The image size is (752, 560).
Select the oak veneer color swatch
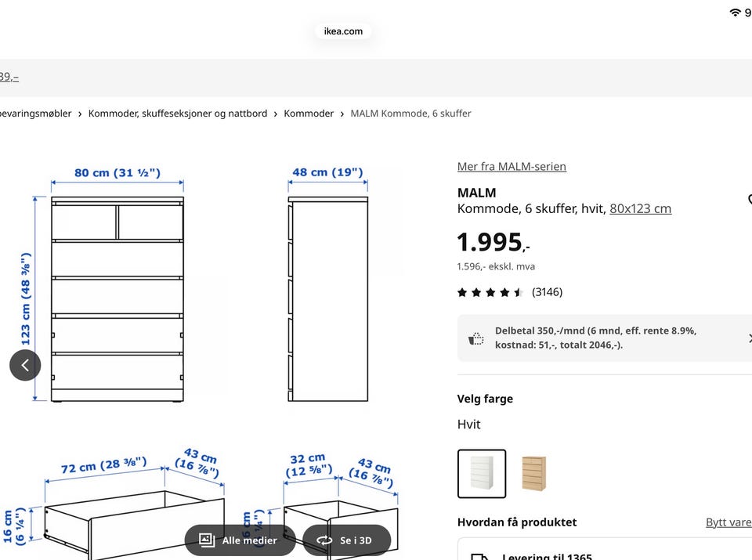point(533,474)
